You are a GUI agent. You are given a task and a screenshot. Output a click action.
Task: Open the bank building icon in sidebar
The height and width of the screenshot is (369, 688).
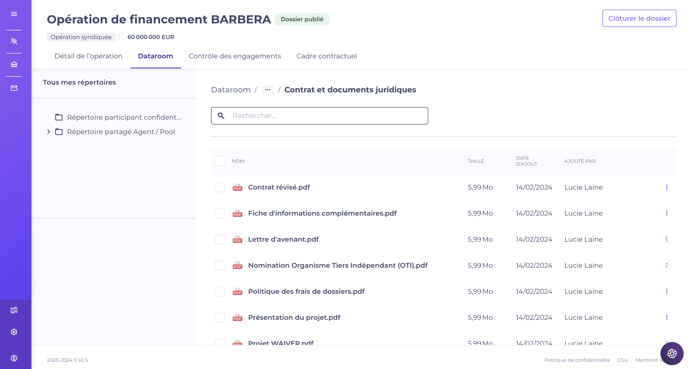[x=14, y=64]
